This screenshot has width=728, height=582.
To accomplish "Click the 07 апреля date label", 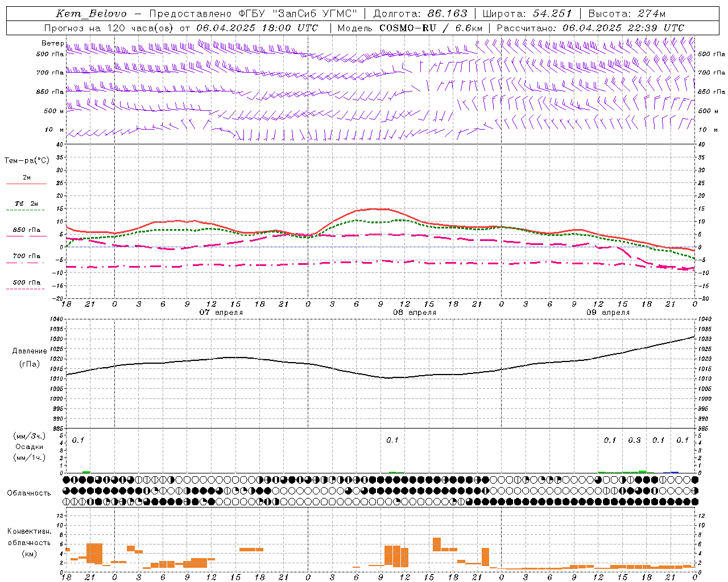I will [x=221, y=313].
